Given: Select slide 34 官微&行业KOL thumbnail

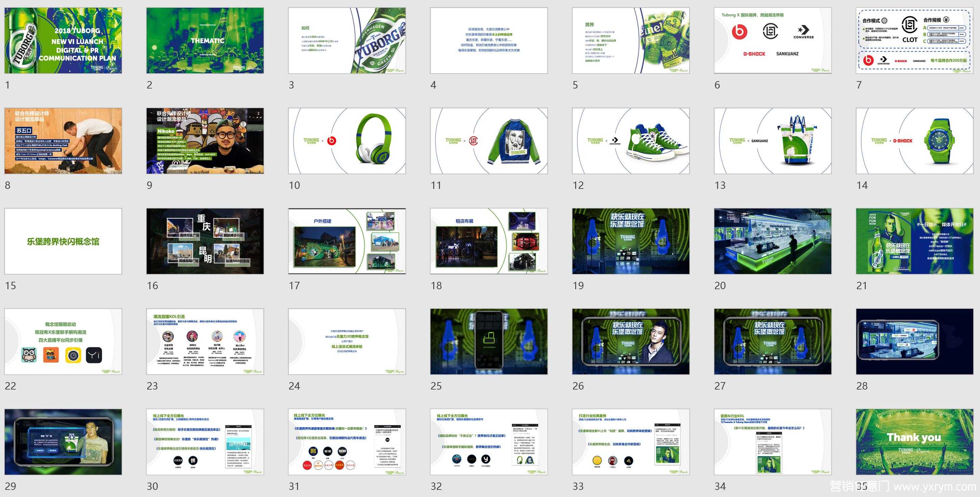Looking at the screenshot, I should tap(773, 442).
